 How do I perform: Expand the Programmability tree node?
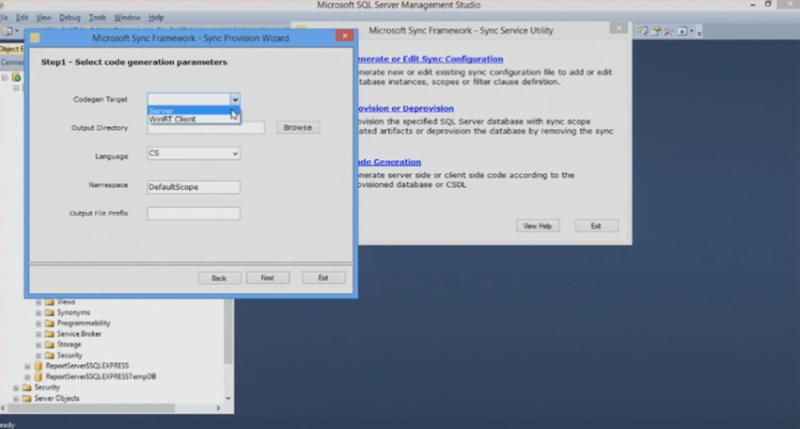(x=39, y=323)
